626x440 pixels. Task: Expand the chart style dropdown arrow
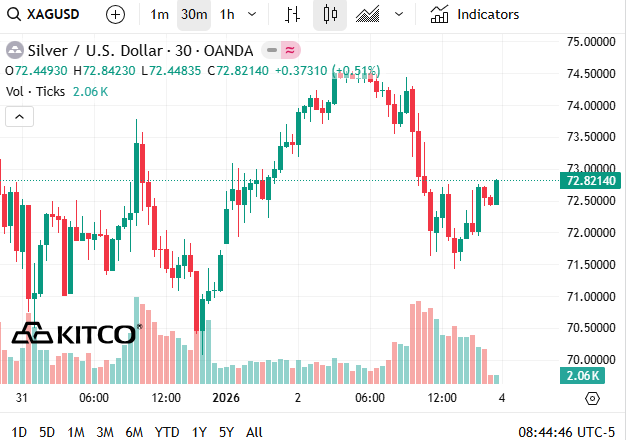[x=399, y=15]
